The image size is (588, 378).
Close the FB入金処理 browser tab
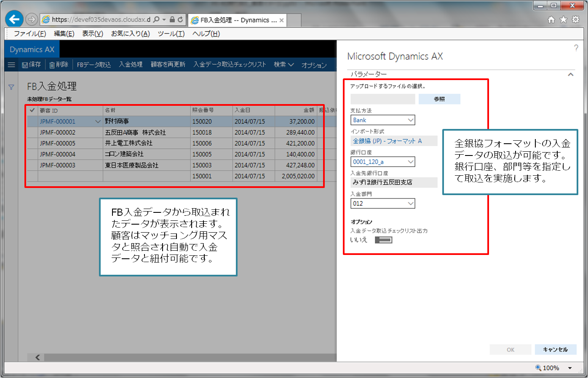click(x=281, y=20)
